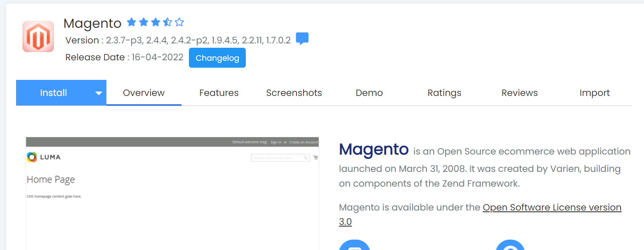
Task: Click the third rating star
Action: (155, 22)
